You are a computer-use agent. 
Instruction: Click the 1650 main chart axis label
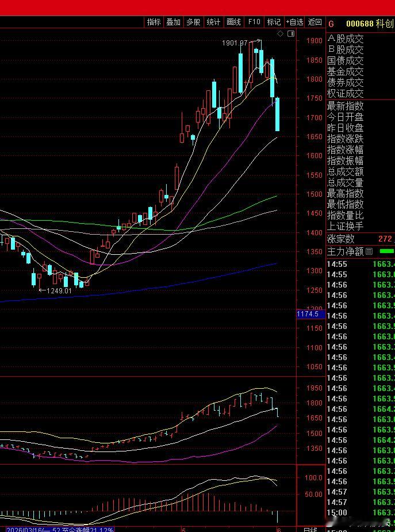[314, 137]
